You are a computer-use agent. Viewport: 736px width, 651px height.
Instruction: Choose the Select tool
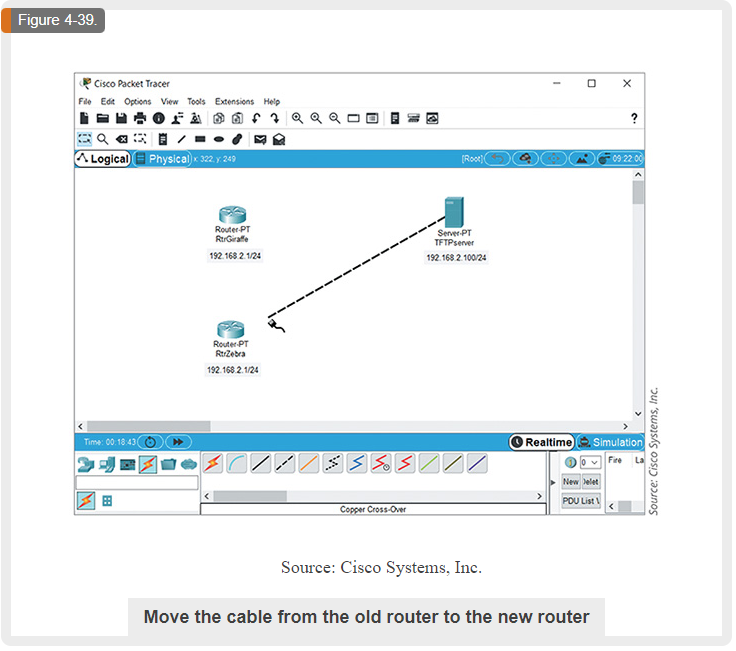tap(84, 139)
